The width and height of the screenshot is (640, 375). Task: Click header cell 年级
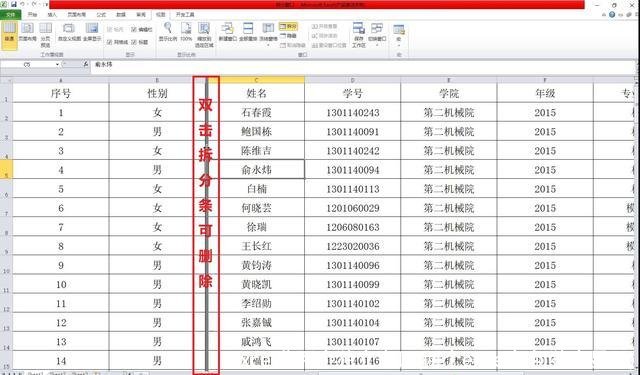coord(545,93)
